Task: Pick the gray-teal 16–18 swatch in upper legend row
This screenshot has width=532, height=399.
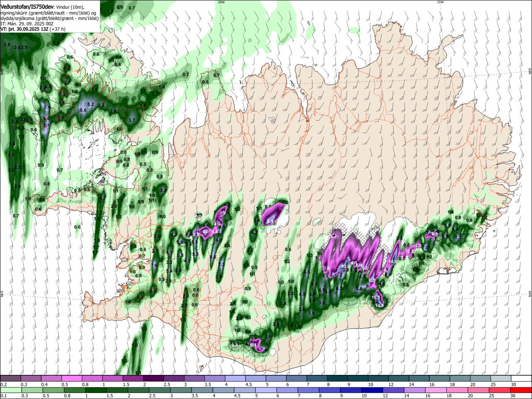Action: [440, 379]
